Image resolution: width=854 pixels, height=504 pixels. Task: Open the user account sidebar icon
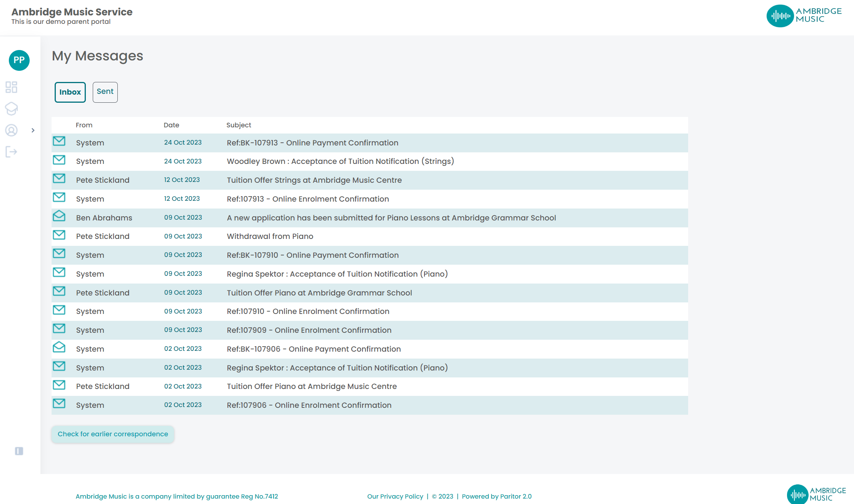pos(11,130)
